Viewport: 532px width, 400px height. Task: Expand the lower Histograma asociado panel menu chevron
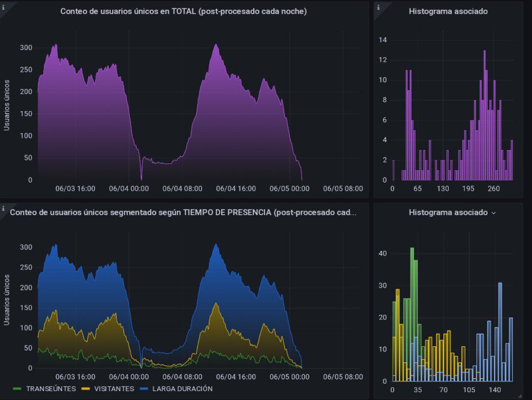pos(494,213)
